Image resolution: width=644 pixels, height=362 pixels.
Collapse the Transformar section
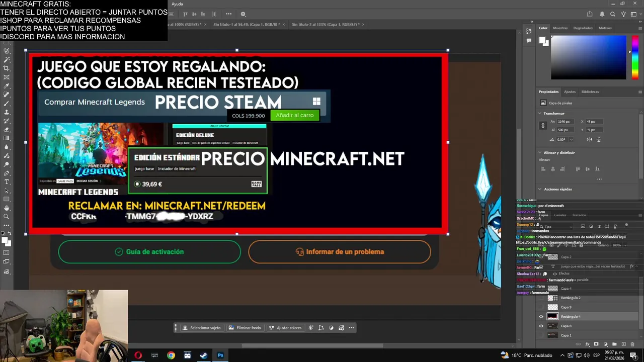[x=540, y=114]
